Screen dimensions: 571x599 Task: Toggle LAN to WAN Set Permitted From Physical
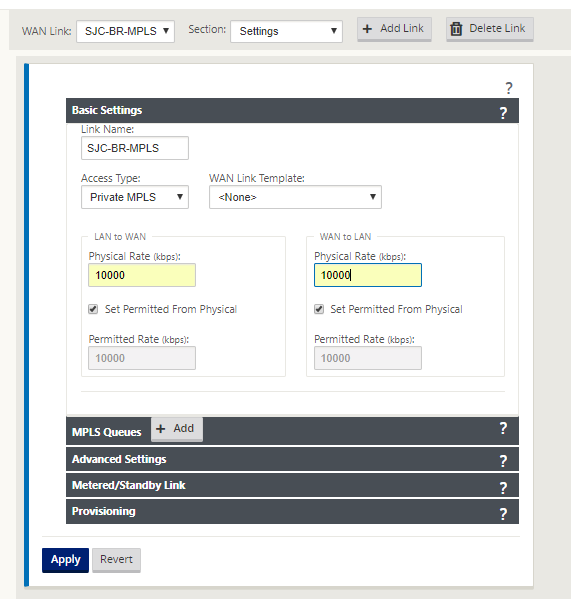tap(93, 309)
